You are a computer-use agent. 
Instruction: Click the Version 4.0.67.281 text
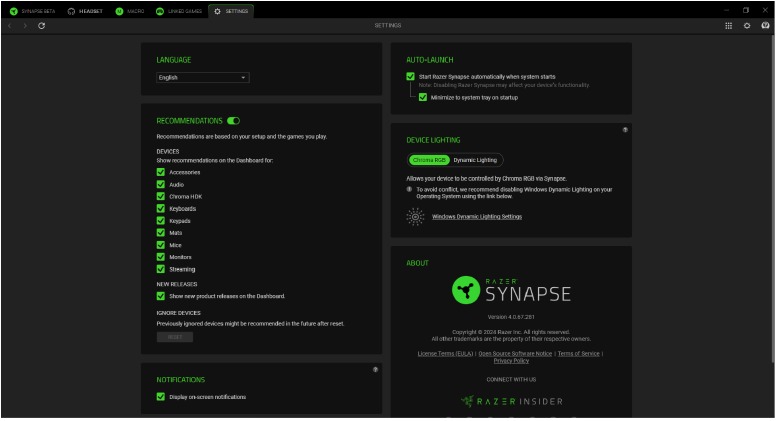[x=511, y=317]
